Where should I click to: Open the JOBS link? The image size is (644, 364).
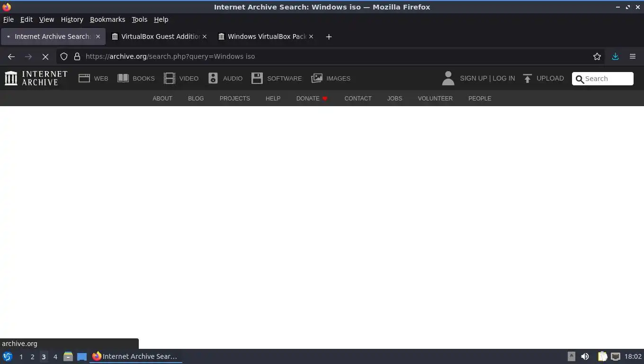(394, 99)
